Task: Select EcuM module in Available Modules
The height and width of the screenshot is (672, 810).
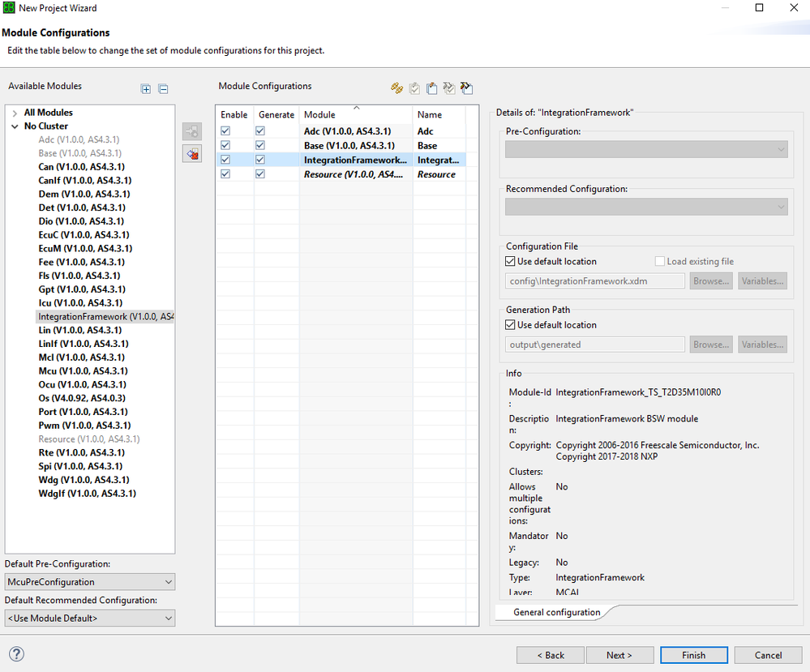Action: click(85, 248)
